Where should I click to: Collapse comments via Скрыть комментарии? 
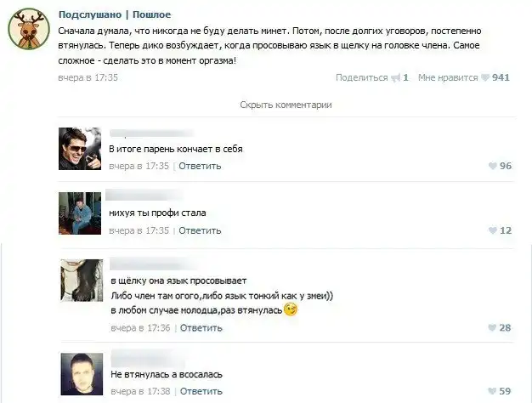[286, 105]
